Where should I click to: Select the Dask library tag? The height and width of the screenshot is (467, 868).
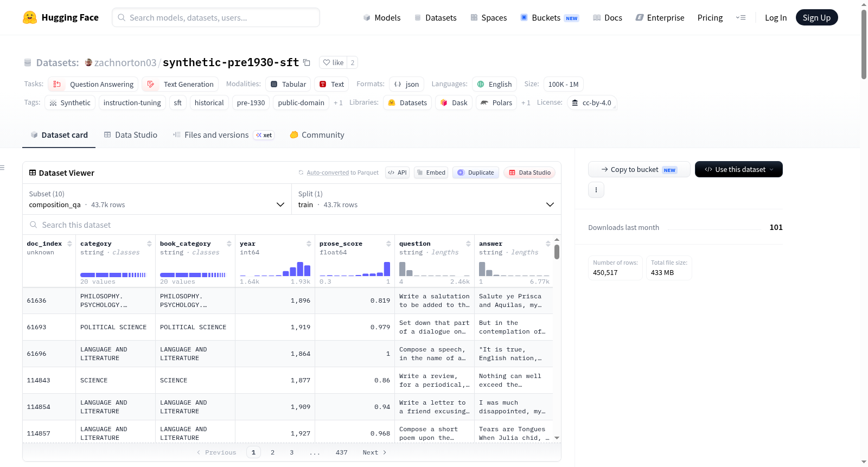454,103
